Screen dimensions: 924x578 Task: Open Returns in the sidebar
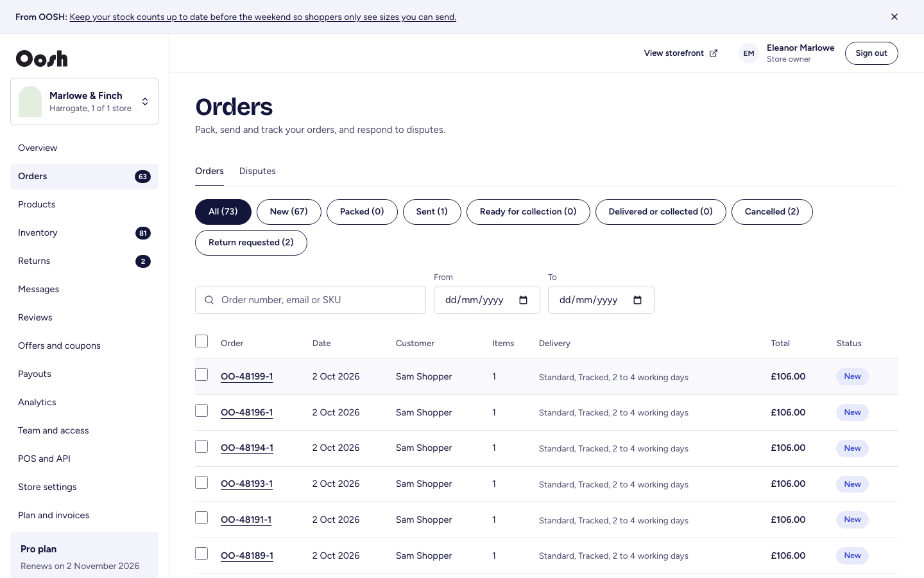click(84, 261)
